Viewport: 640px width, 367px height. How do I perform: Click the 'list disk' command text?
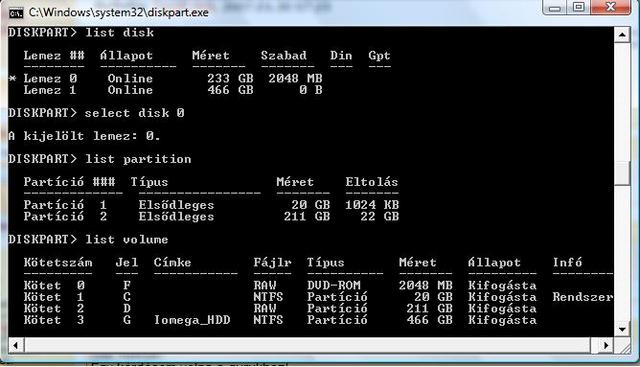(x=120, y=33)
